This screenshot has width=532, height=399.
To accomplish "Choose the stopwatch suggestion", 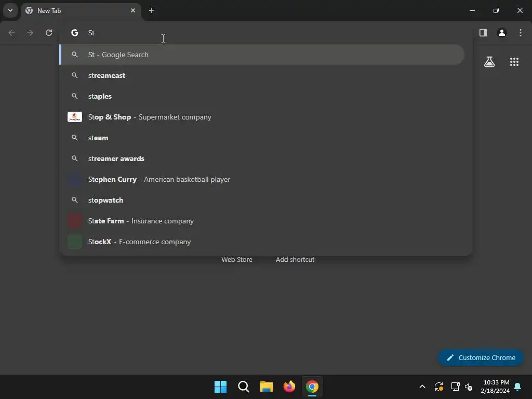I will pos(262,200).
